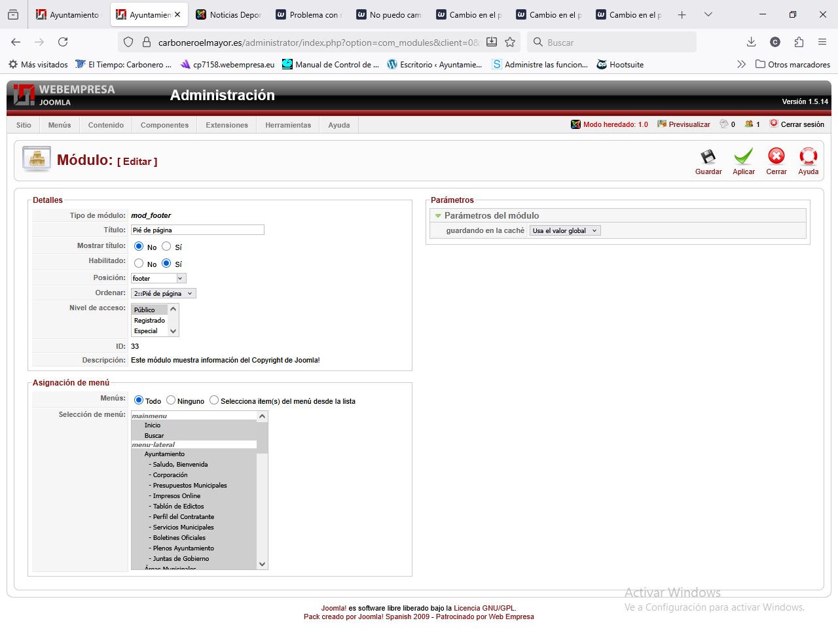
Task: Click the Guardar floppy disk icon
Action: (708, 157)
